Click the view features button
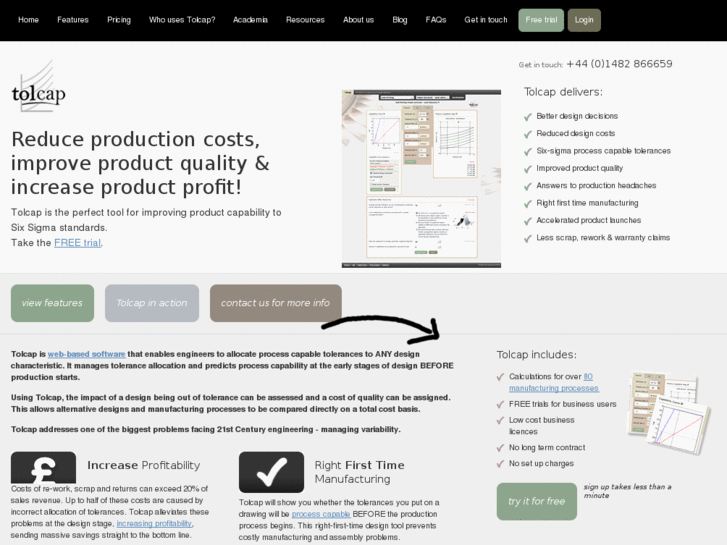 (x=52, y=303)
